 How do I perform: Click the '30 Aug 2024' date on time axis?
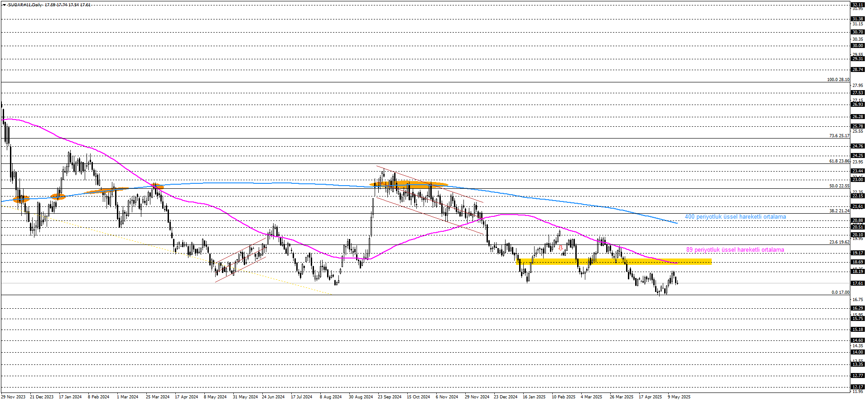(x=361, y=397)
